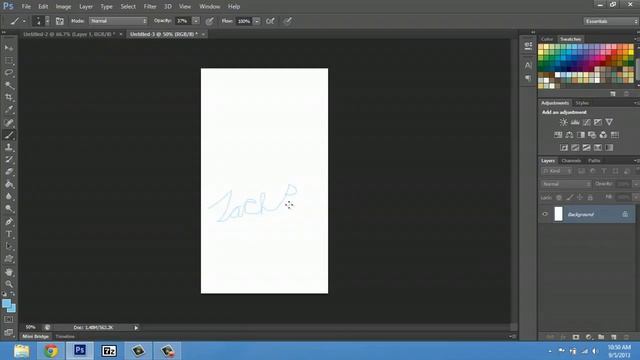
Task: Open the Opacity slider dropdown arrow
Action: 196,21
